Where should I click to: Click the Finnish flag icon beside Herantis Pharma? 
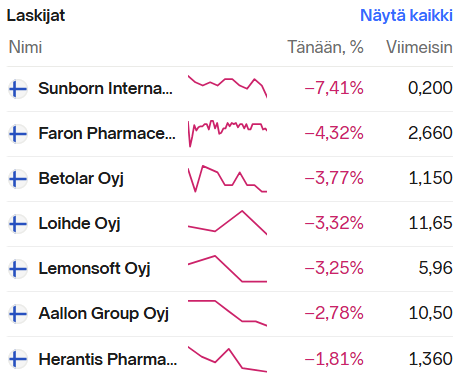[18, 359]
